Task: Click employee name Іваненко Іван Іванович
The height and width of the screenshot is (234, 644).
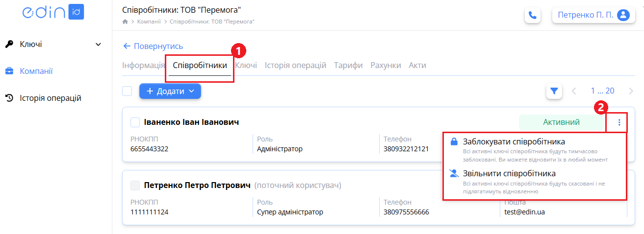Action: pos(192,122)
